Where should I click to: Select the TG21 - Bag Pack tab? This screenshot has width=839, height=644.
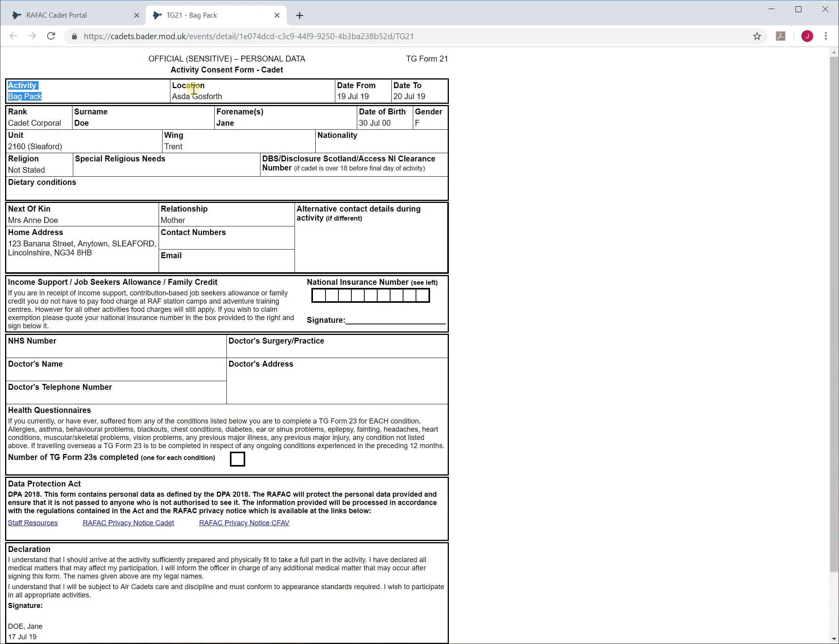point(192,15)
